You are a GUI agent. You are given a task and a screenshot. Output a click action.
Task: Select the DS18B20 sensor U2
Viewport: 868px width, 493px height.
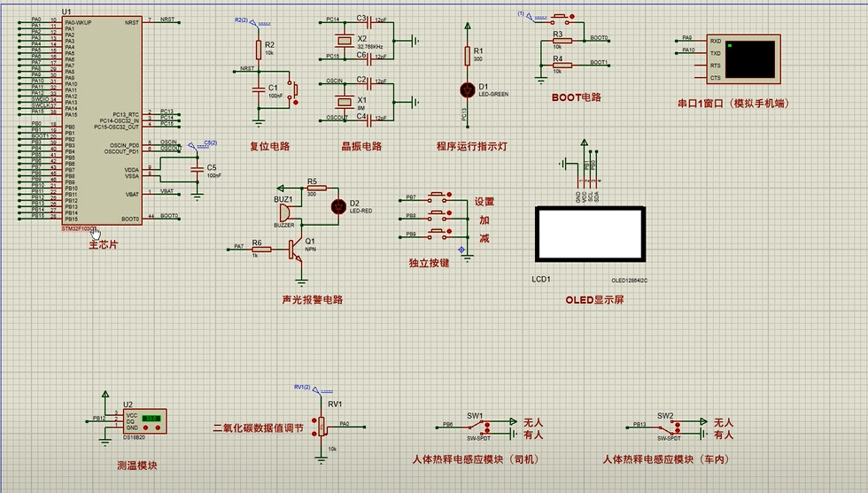(x=143, y=421)
